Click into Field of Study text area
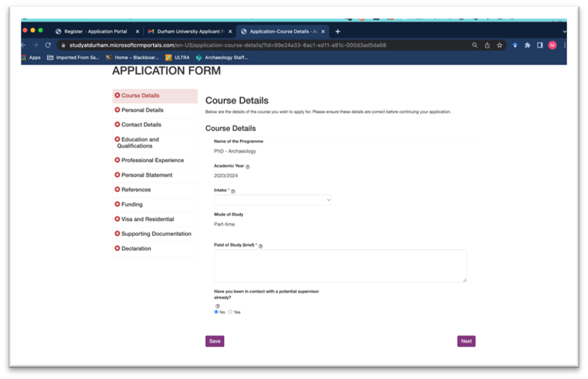The height and width of the screenshot is (379, 588). pos(340,266)
